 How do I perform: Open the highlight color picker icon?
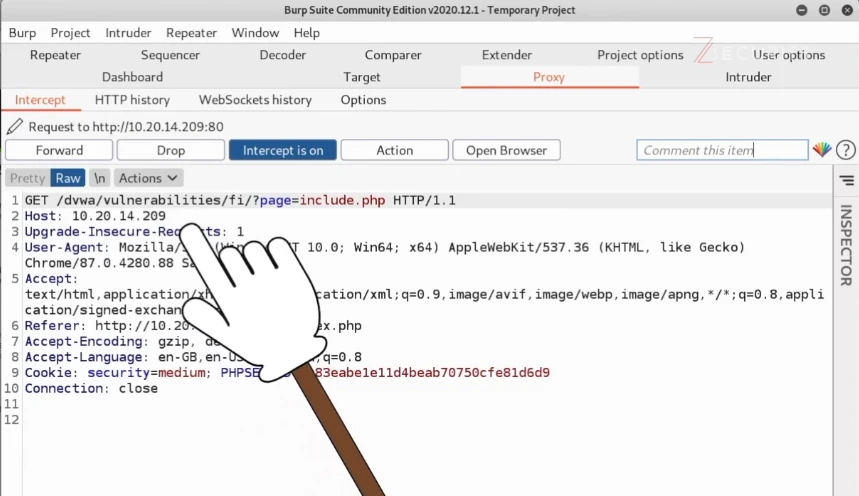822,150
